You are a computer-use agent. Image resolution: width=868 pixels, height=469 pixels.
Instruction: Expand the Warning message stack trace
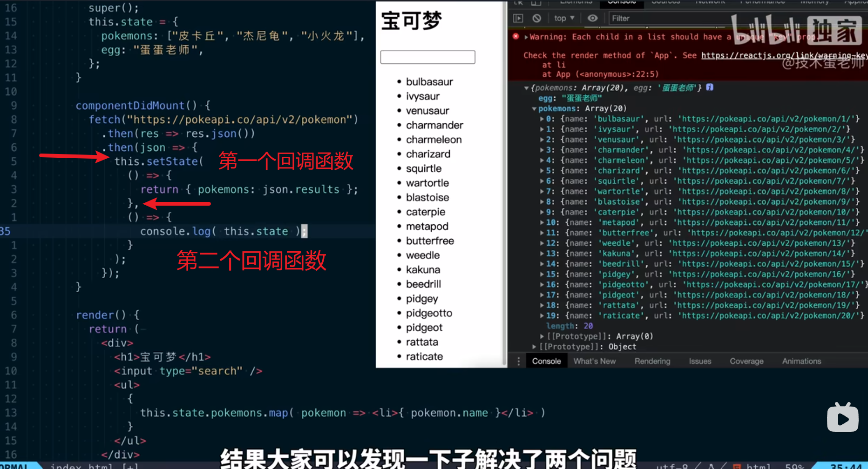(x=526, y=37)
